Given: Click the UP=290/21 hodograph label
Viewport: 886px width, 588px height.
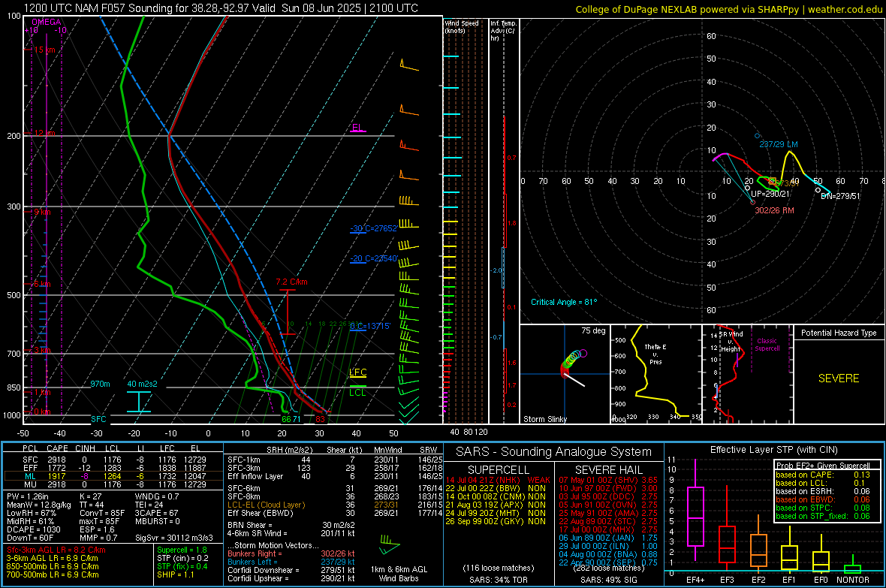Looking at the screenshot, I should (770, 194).
